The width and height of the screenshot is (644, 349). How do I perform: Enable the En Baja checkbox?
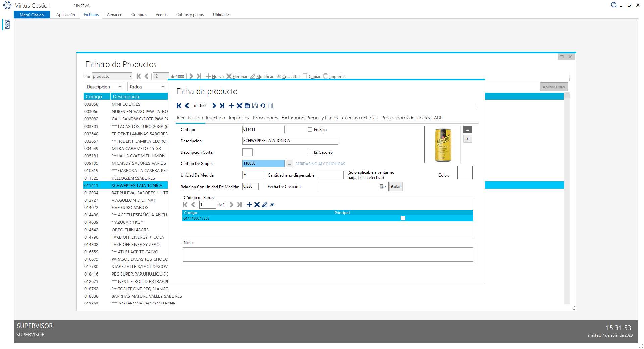pos(310,130)
